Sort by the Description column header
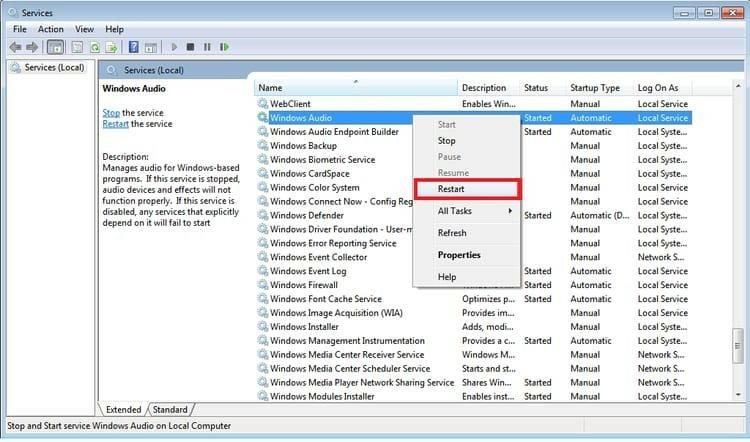 pyautogui.click(x=489, y=88)
